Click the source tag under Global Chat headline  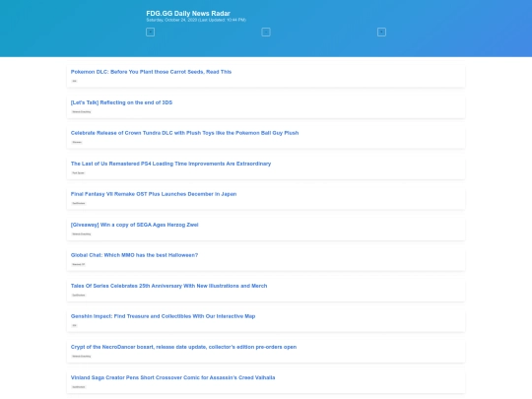[x=79, y=264]
